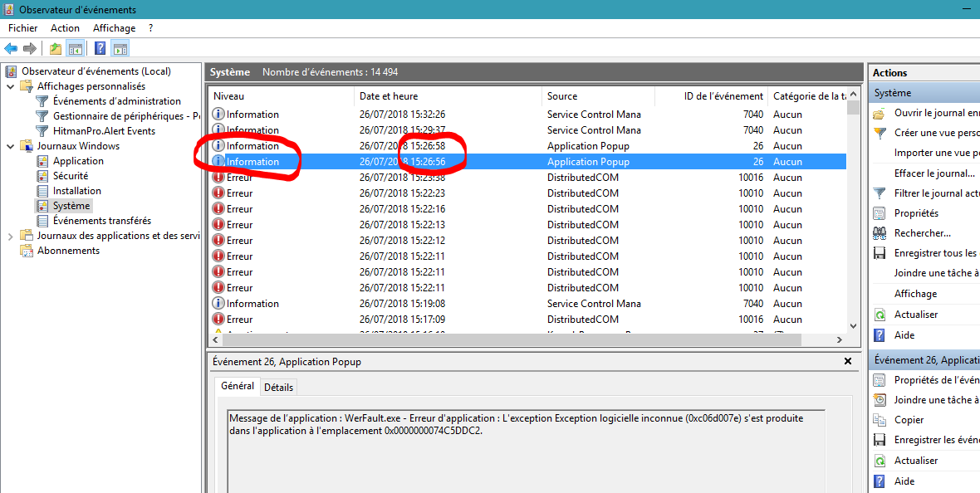The height and width of the screenshot is (493, 980).
Task: Open Propriétés de l'événement action
Action: coord(937,380)
